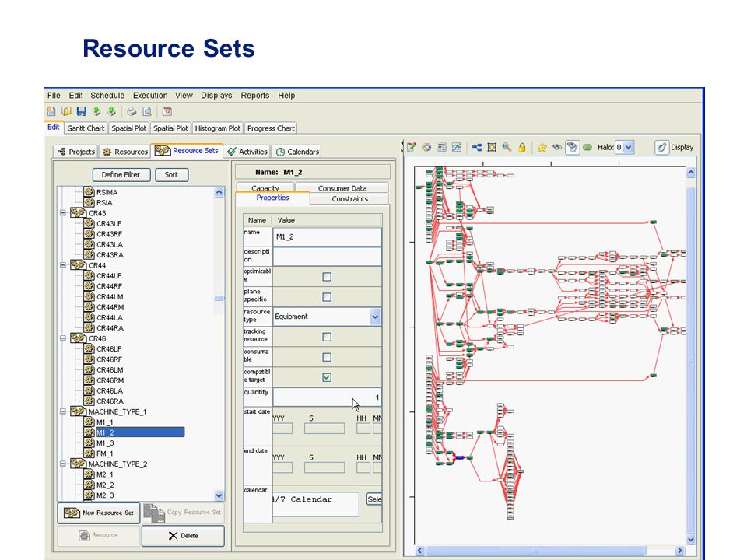Click the calendar date icon in main toolbar

click(x=167, y=111)
